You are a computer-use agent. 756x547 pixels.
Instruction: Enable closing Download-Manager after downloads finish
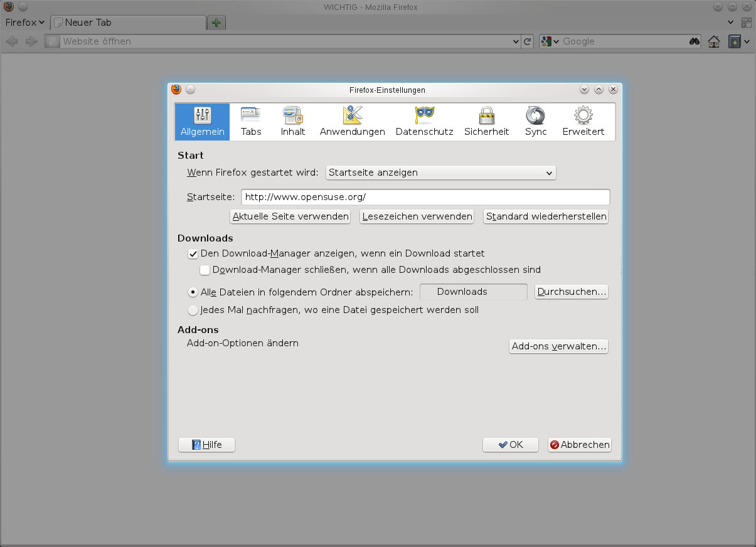pos(205,270)
